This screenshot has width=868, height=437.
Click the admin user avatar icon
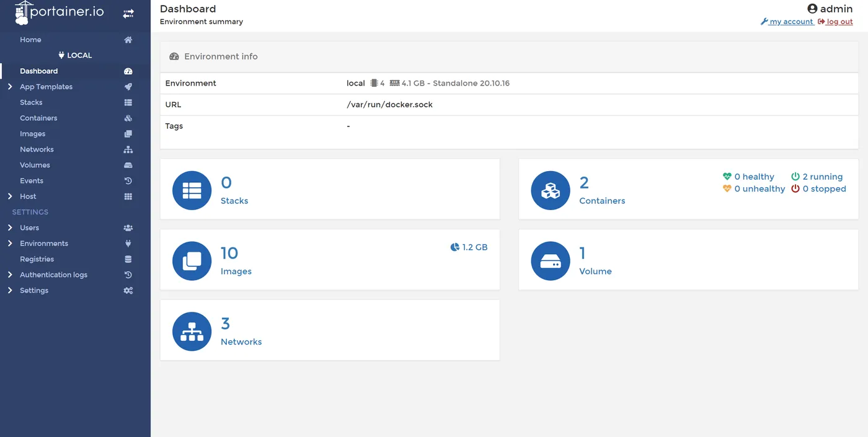(x=812, y=9)
